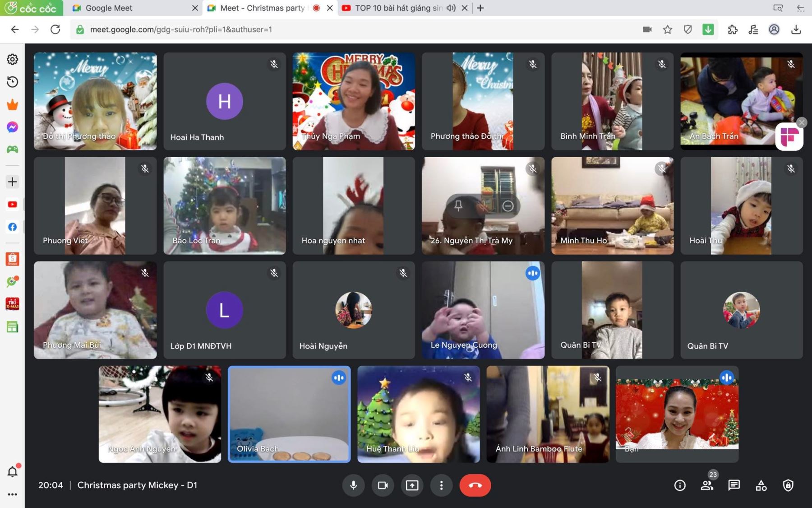Open the browser extensions puzzle menu
Screen dimensions: 812x508
(733, 29)
